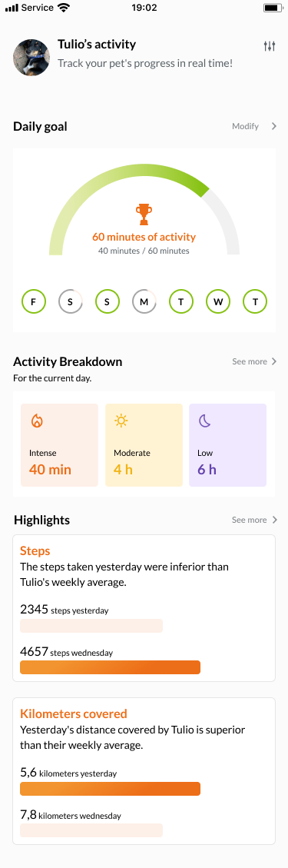Screen dimensions: 288x868
Task: Select the Friday day circle
Action: point(34,302)
